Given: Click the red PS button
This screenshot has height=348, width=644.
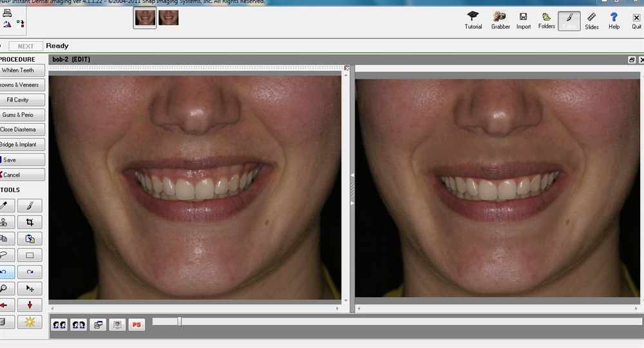Looking at the screenshot, I should (137, 325).
